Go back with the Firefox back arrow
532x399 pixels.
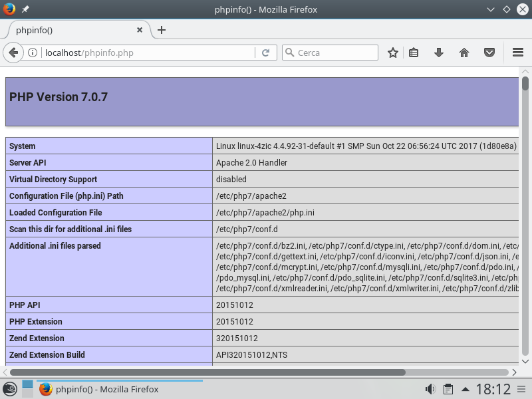click(x=13, y=53)
